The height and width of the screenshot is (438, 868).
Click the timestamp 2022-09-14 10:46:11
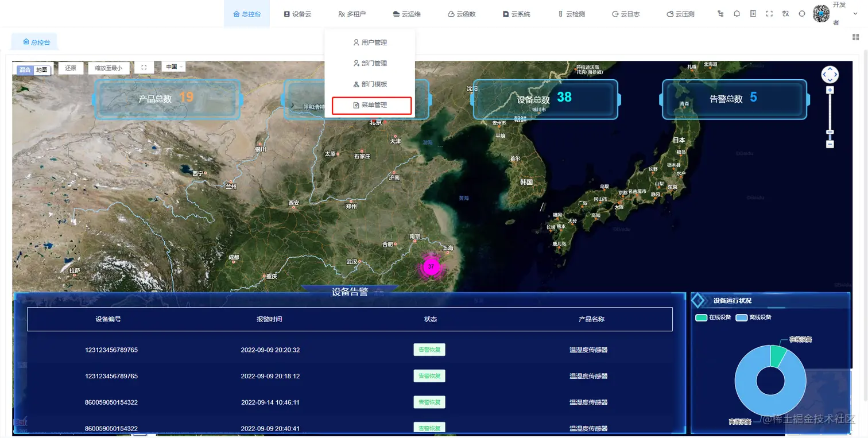pos(270,402)
